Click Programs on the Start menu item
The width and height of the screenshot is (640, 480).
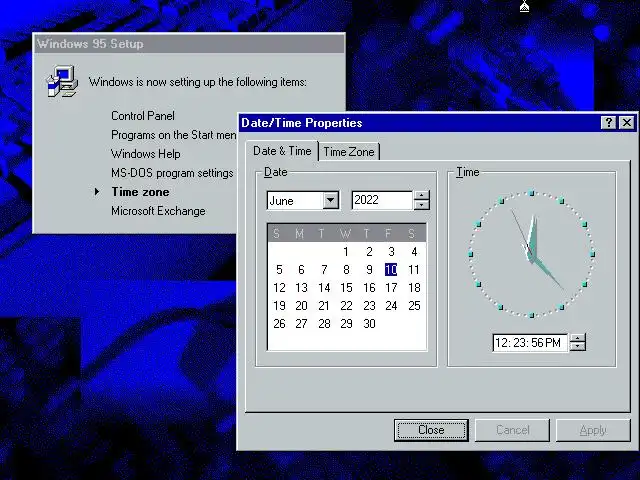[173, 135]
